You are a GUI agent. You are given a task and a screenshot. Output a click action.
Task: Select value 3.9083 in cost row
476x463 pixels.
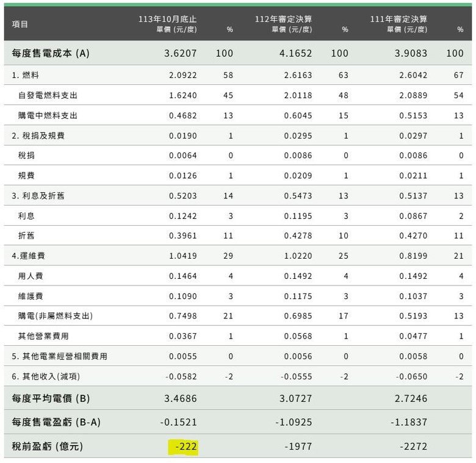[411, 54]
